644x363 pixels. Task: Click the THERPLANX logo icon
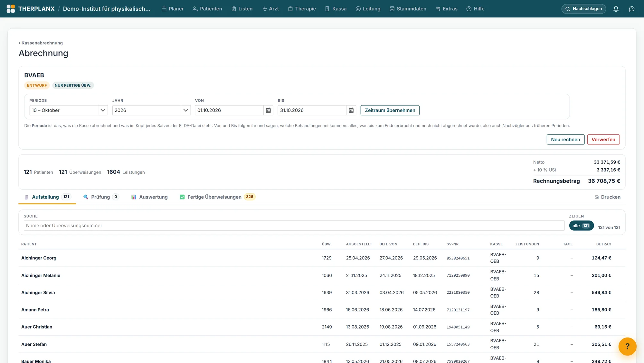coord(11,9)
